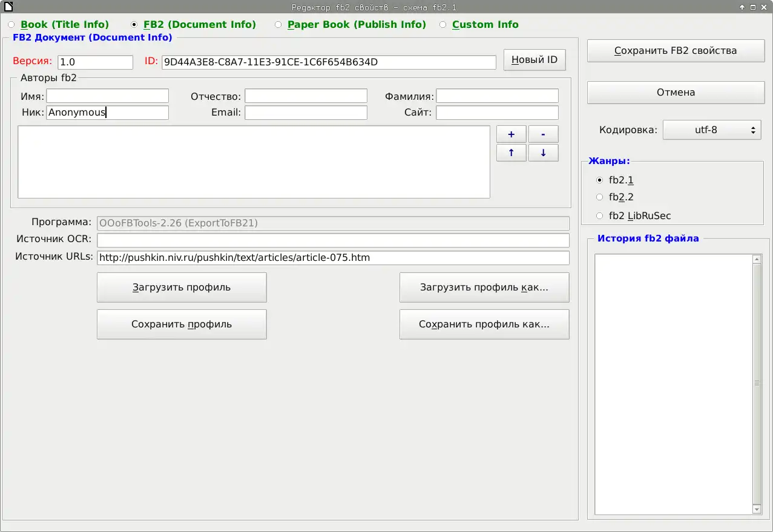The image size is (773, 532).
Task: Choose the fb2.2 genre scheme
Action: coord(615,197)
